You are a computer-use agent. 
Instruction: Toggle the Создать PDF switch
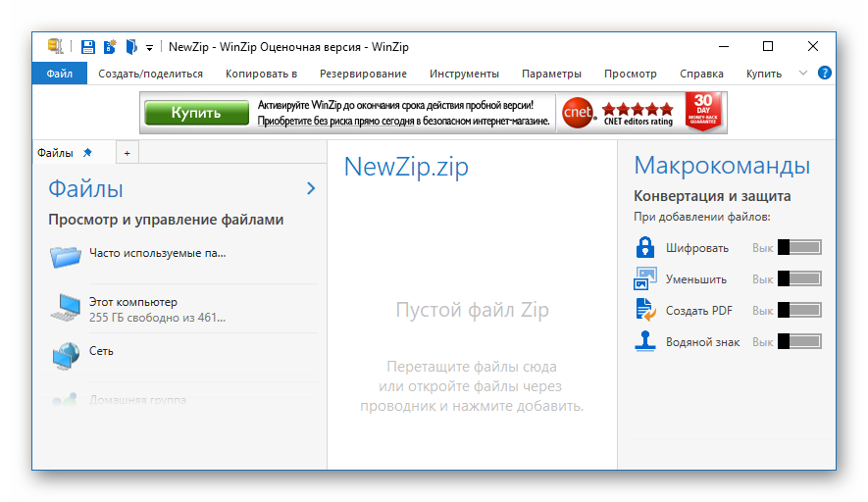click(799, 310)
